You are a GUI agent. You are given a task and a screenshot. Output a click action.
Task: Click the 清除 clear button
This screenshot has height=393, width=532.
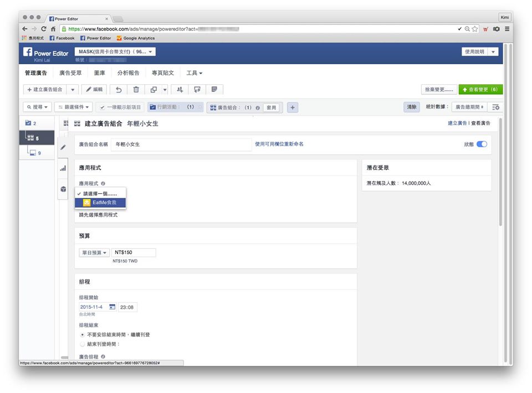(x=412, y=107)
